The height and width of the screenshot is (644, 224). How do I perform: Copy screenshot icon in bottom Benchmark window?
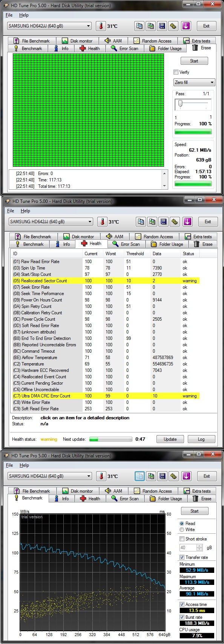[x=151, y=476]
